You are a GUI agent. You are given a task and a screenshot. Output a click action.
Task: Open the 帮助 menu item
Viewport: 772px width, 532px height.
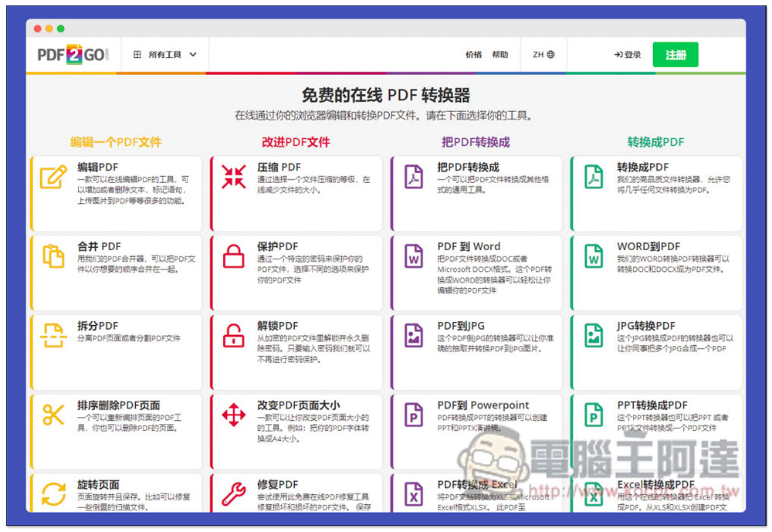(500, 55)
